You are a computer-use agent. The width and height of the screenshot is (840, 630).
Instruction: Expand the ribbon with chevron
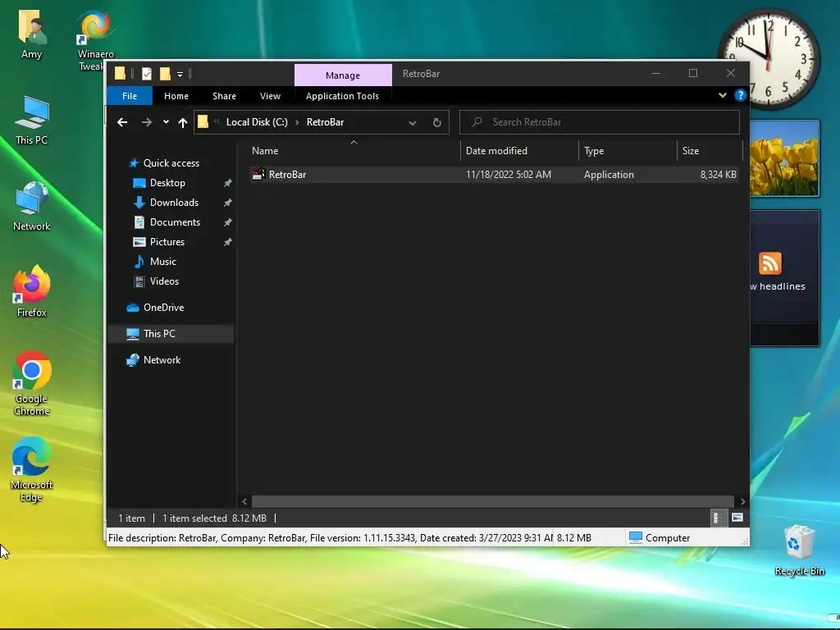coord(722,95)
